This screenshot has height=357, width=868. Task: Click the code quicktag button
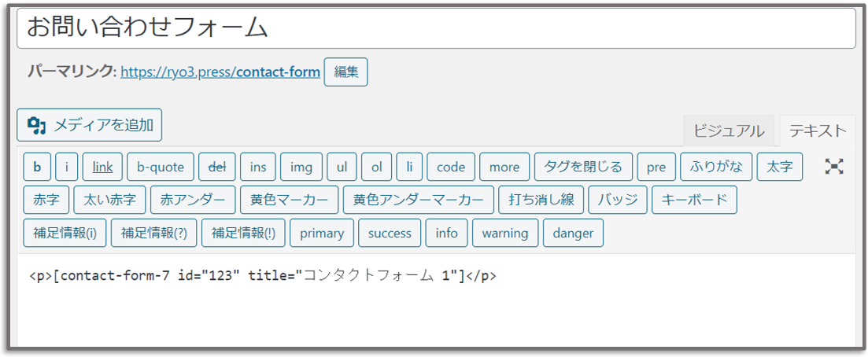(x=451, y=167)
